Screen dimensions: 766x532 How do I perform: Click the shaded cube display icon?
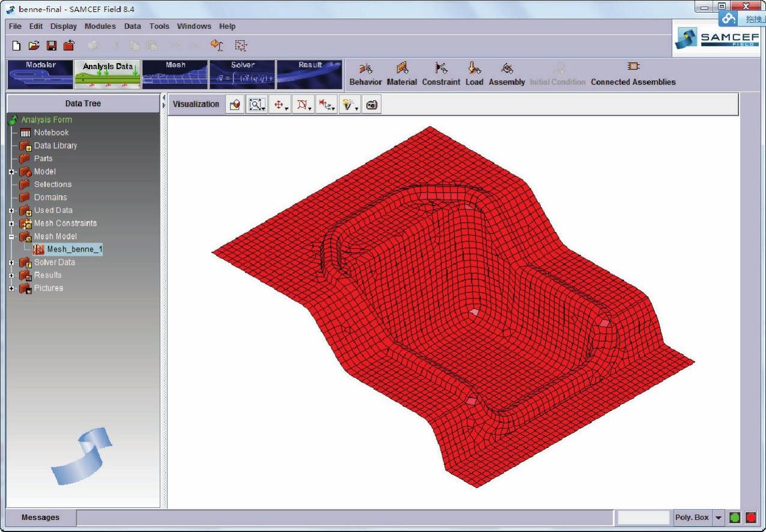pyautogui.click(x=235, y=104)
